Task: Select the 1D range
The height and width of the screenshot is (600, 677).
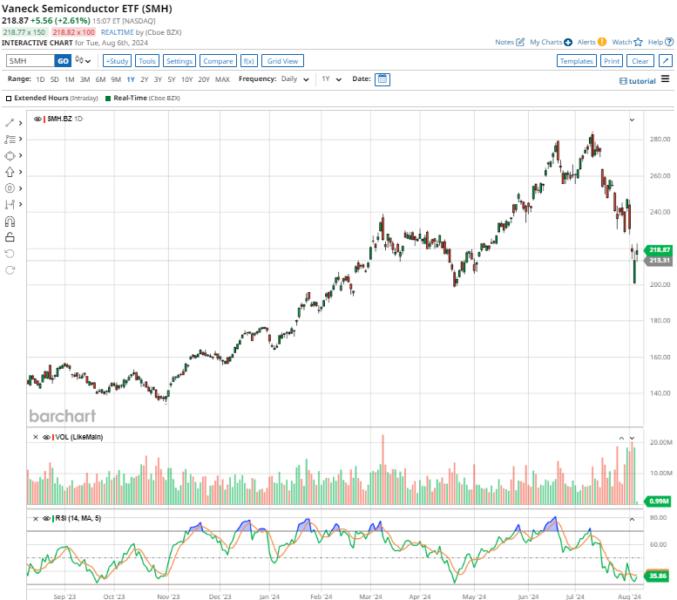Action: (40, 79)
